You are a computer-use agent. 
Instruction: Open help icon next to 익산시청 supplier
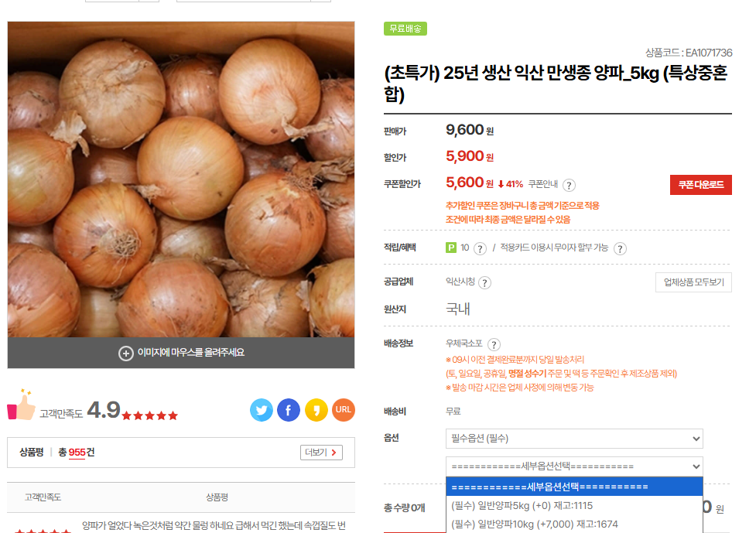pos(485,283)
